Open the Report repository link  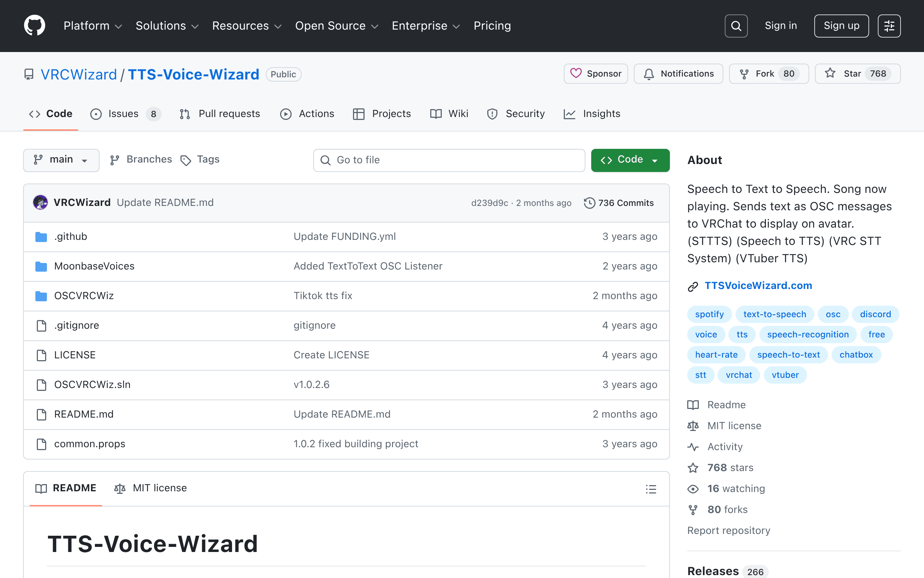click(728, 531)
